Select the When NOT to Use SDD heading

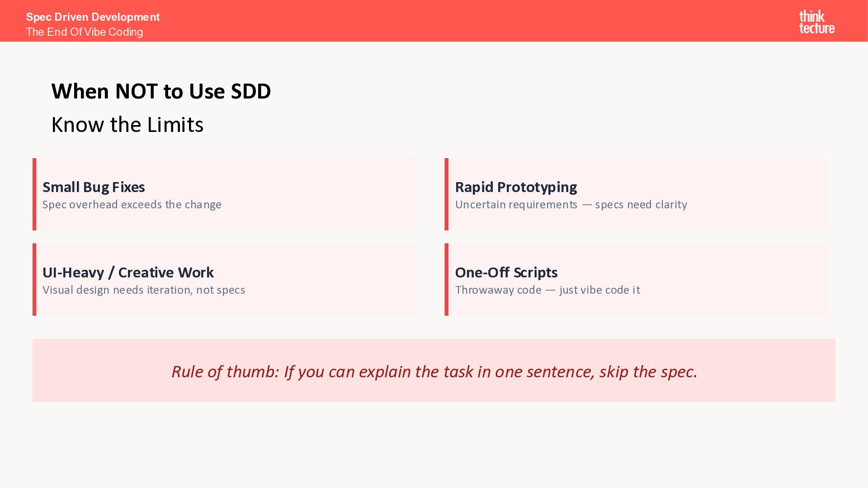point(161,91)
